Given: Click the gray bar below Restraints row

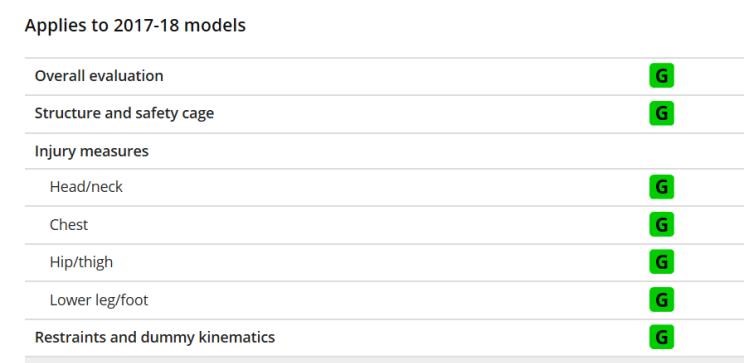Looking at the screenshot, I should pyautogui.click(x=384, y=360).
